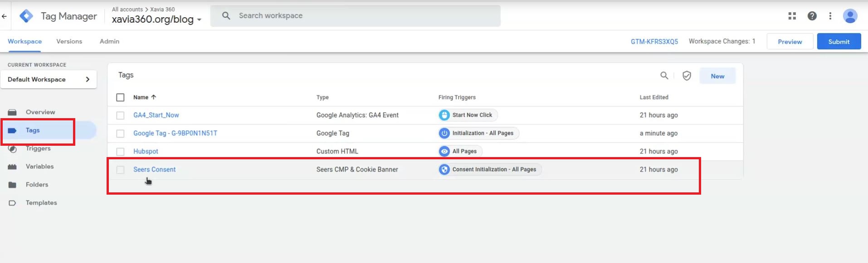Click the GTM-KFRS3XQ5 container ID link

pos(654,41)
